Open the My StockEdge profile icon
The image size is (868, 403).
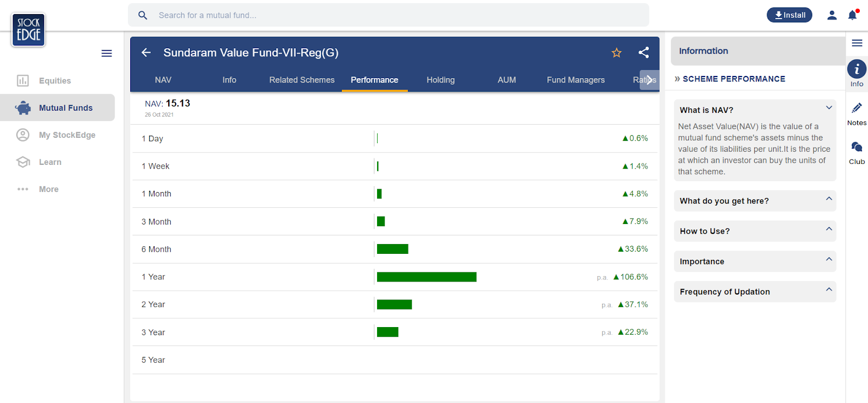click(23, 135)
